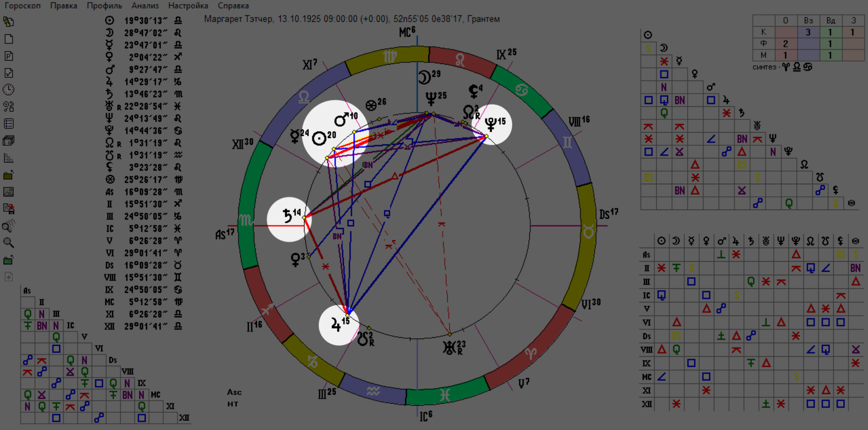Click the page icon with letter P
The height and width of the screenshot is (430, 868).
(9, 56)
